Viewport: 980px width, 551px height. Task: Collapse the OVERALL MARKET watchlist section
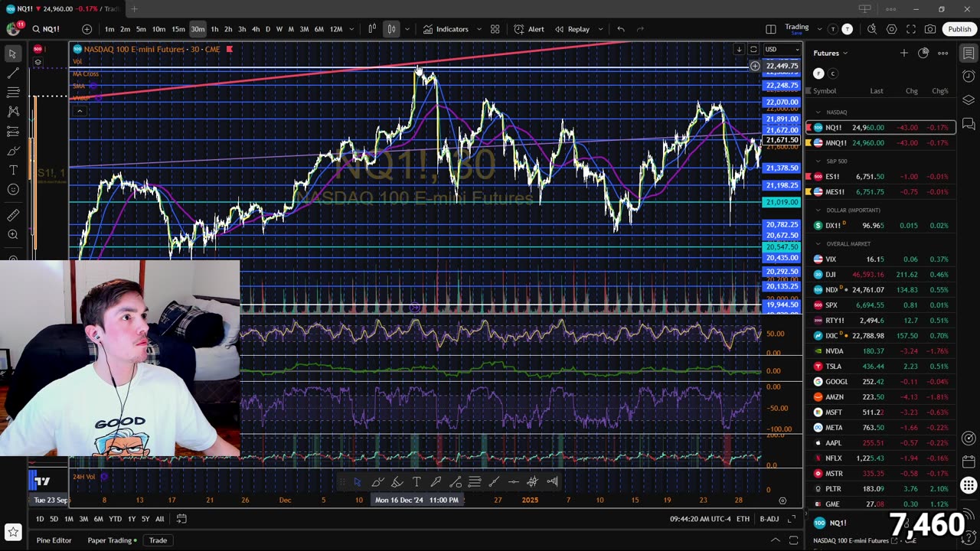[x=818, y=244]
